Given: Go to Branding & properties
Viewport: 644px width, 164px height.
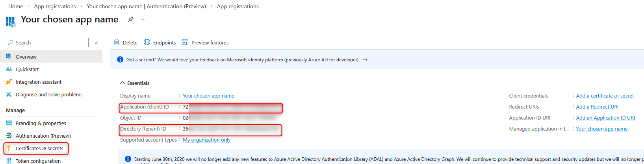Looking at the screenshot, I should click(41, 123).
